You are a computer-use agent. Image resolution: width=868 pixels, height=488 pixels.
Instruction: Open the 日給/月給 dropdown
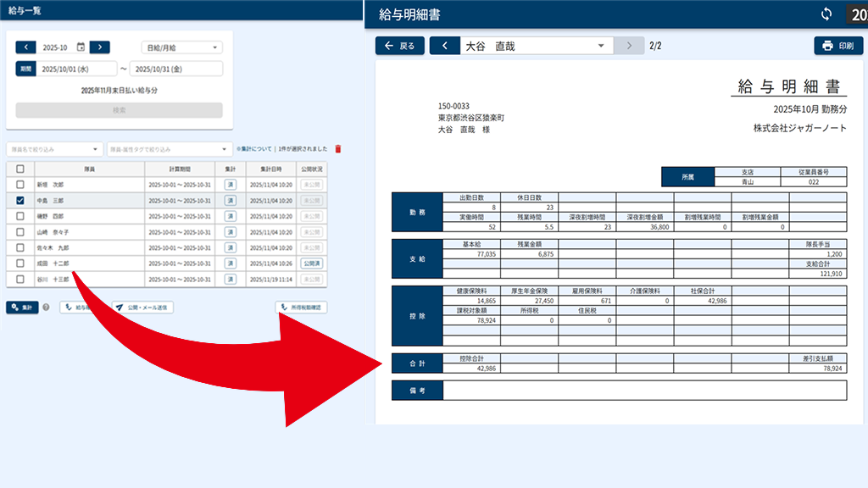coord(182,47)
